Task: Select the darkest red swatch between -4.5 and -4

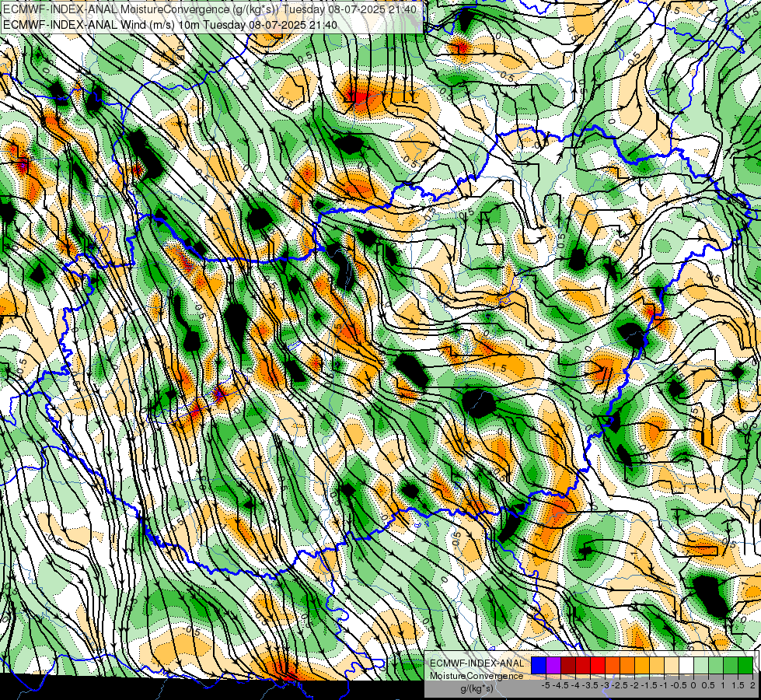Action: pyautogui.click(x=568, y=665)
